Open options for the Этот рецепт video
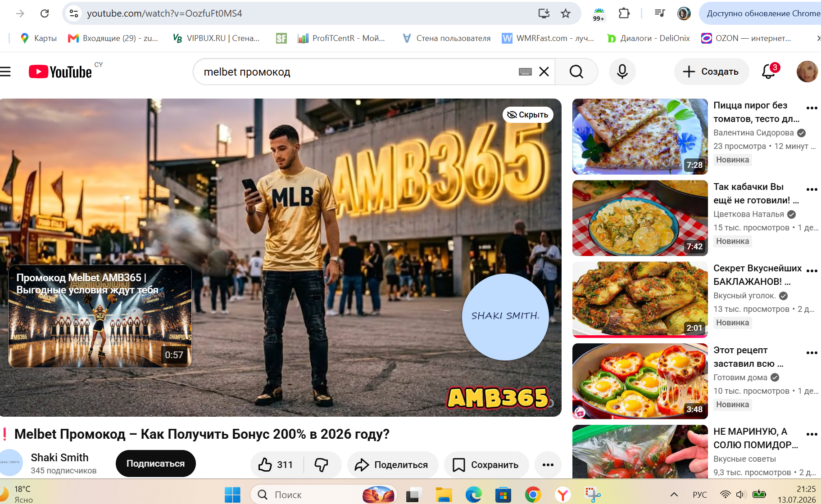This screenshot has height=504, width=821. 812,353
